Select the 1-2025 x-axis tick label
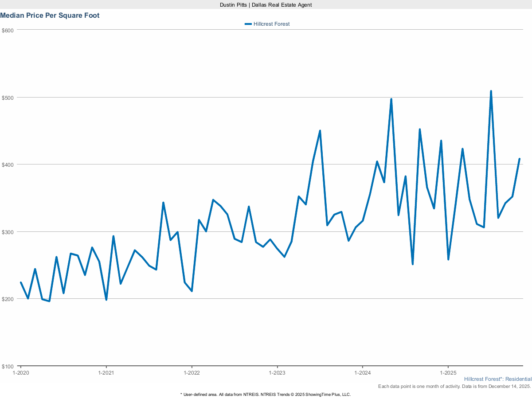 tap(448, 373)
